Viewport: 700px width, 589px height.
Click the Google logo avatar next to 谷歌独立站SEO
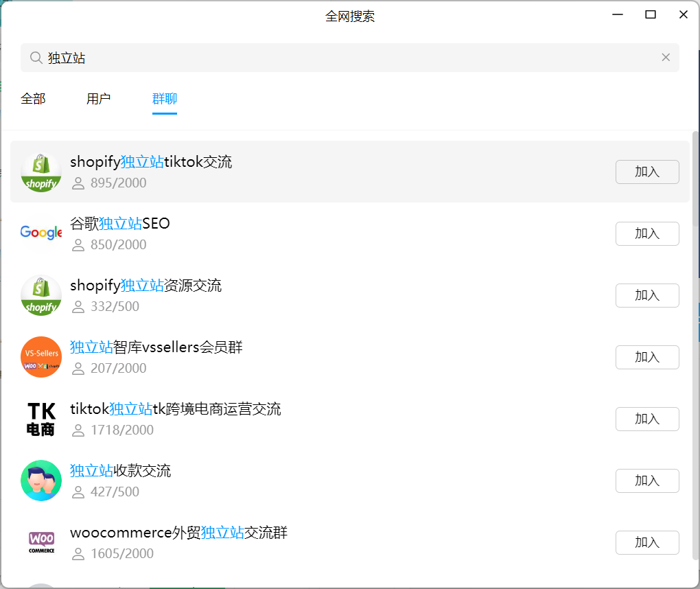click(x=41, y=233)
